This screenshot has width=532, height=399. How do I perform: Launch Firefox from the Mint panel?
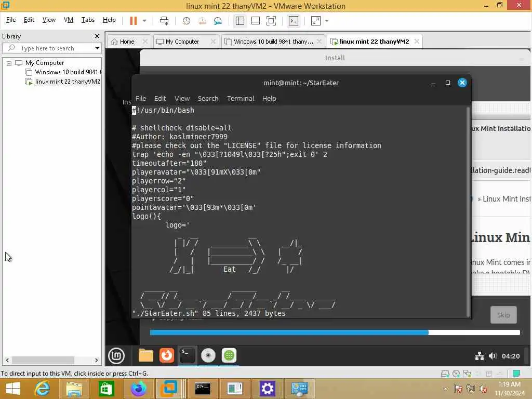point(167,355)
